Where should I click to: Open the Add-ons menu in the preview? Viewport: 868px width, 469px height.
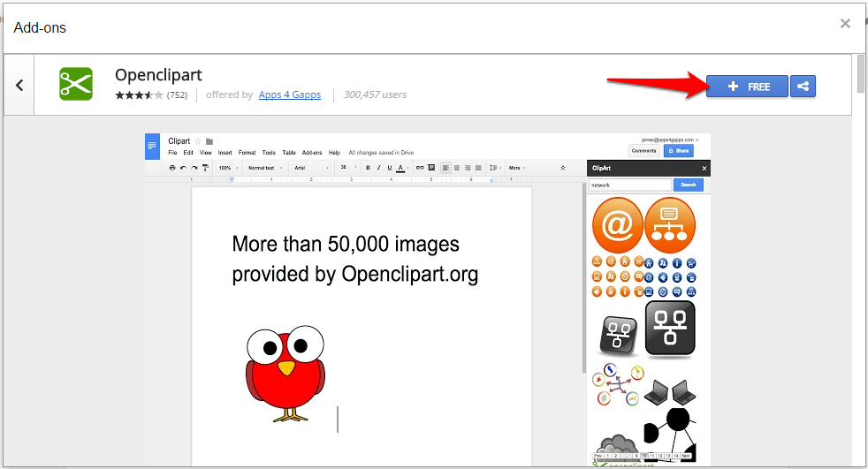pyautogui.click(x=312, y=153)
